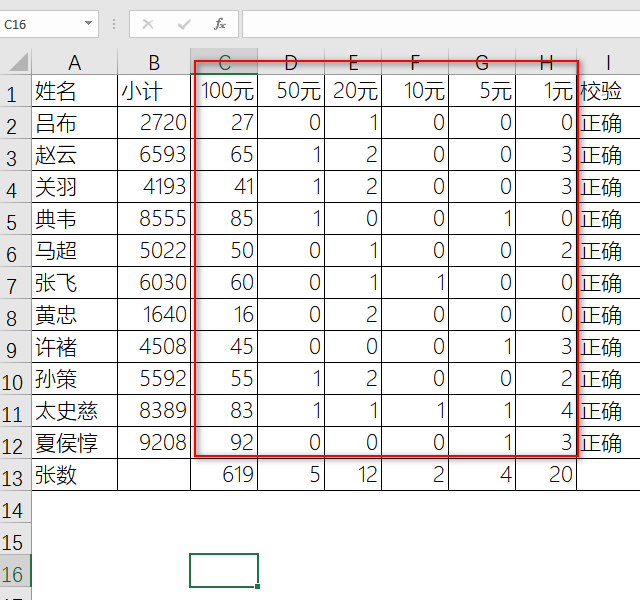640x600 pixels.
Task: Select column C header
Action: pos(224,62)
